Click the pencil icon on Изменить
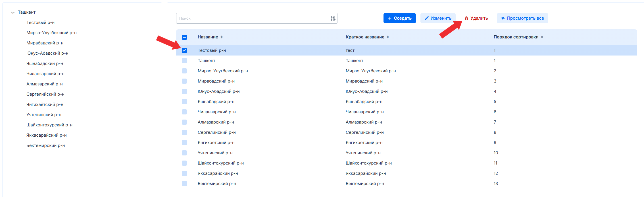The height and width of the screenshot is (197, 644). 426,18
